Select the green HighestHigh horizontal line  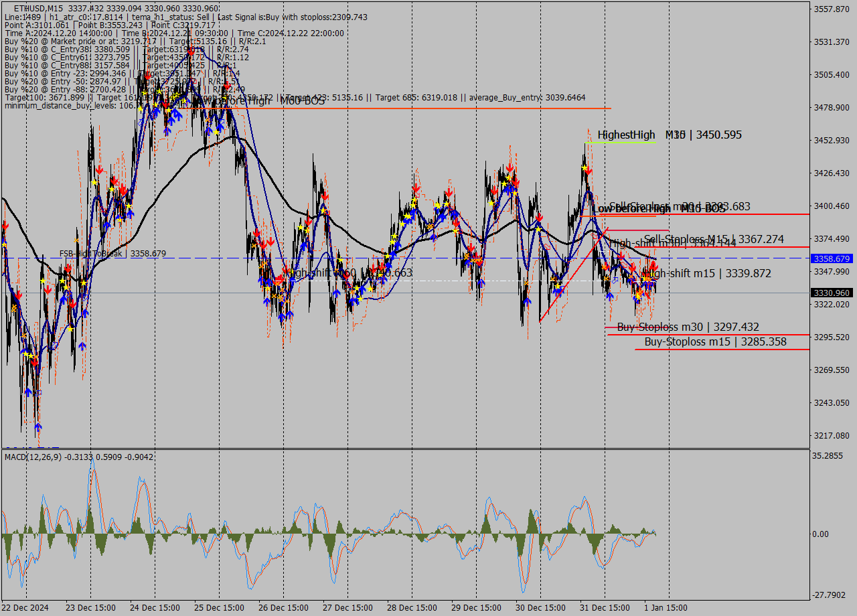click(620, 142)
